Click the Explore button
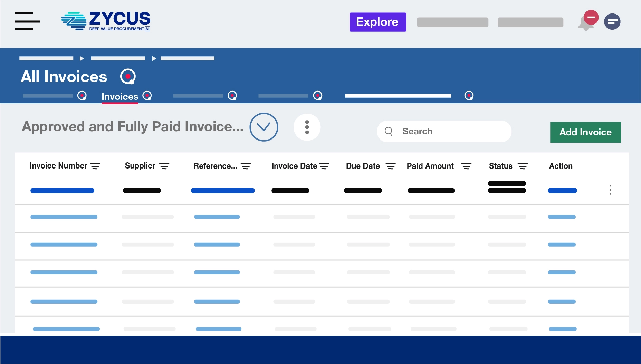Image resolution: width=641 pixels, height=364 pixels. point(377,22)
